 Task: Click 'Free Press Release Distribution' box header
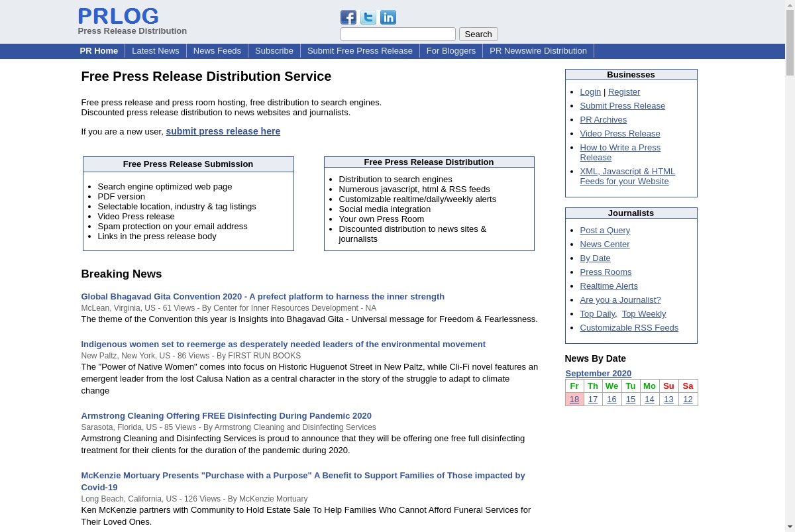(x=429, y=162)
